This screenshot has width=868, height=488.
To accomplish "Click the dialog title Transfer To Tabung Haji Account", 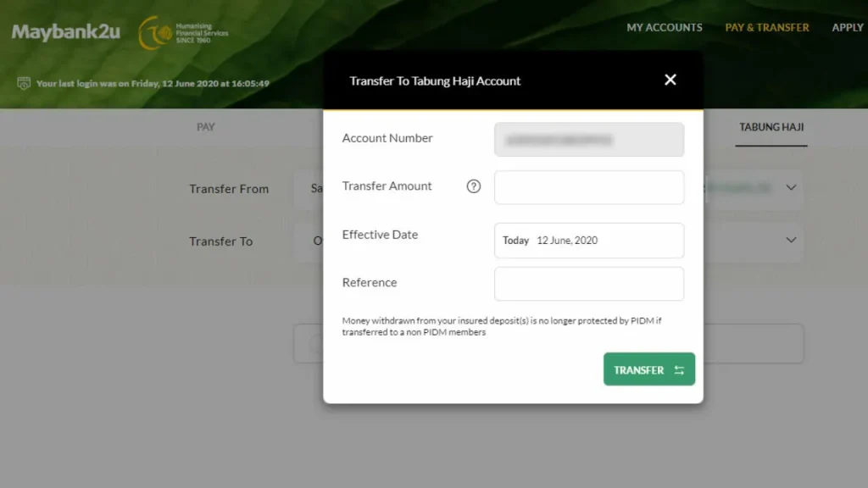I will coord(435,81).
